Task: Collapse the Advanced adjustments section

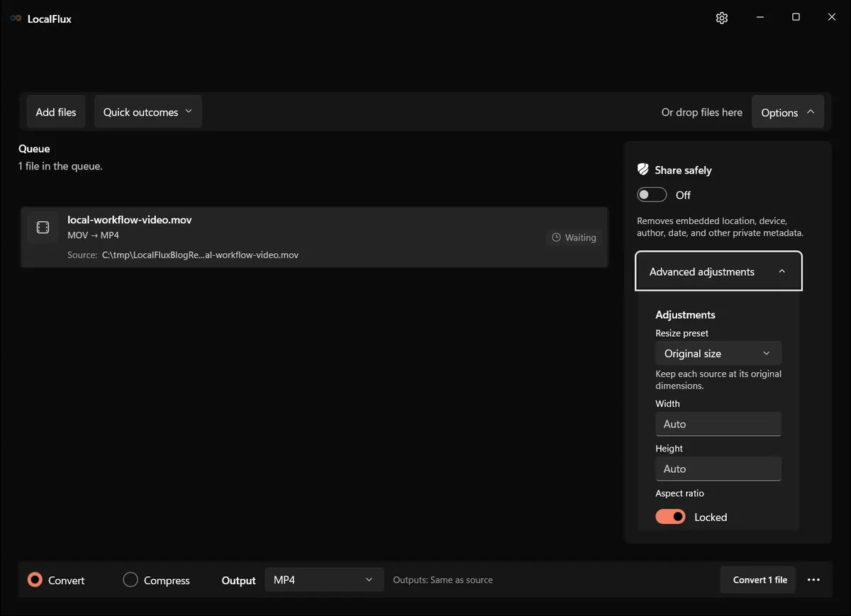Action: tap(718, 271)
